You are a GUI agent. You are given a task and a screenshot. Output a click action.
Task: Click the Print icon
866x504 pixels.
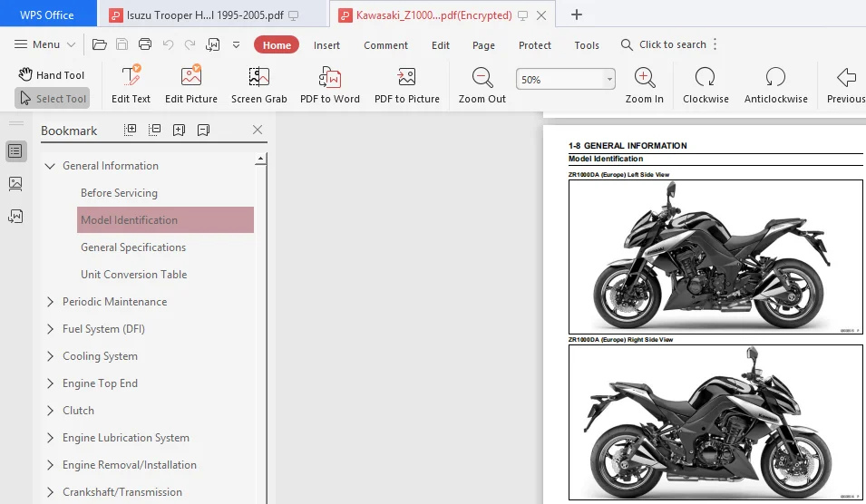click(145, 44)
